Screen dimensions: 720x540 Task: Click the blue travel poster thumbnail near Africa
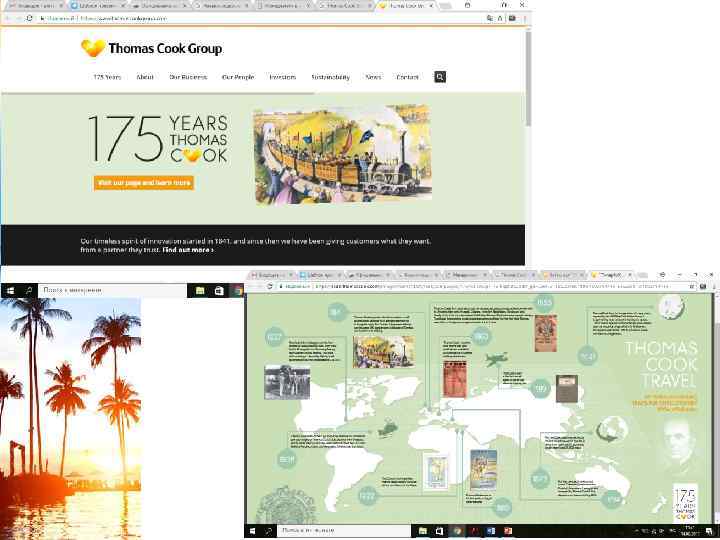coord(484,470)
